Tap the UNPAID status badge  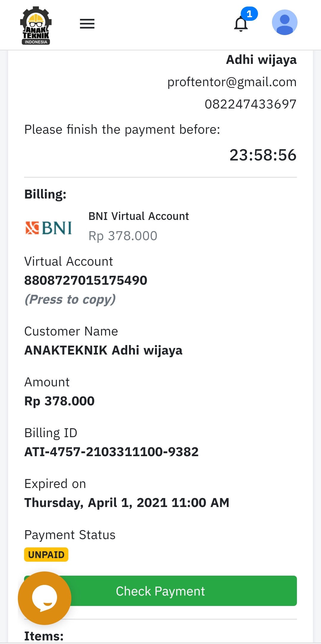[46, 555]
